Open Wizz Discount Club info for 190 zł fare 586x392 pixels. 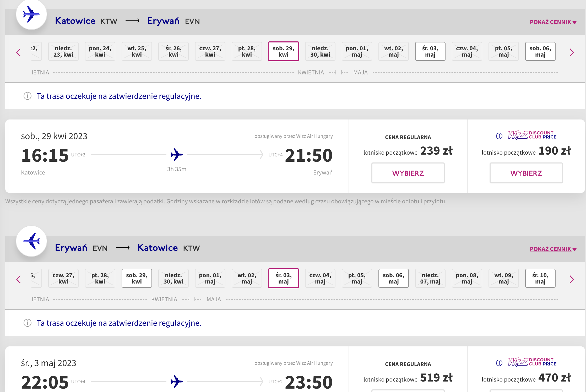(499, 136)
